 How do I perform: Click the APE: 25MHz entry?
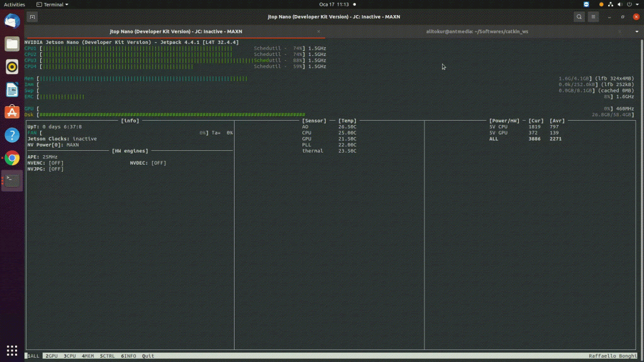[42, 156]
